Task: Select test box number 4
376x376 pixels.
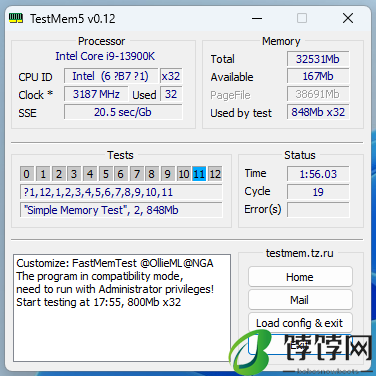Action: point(90,174)
